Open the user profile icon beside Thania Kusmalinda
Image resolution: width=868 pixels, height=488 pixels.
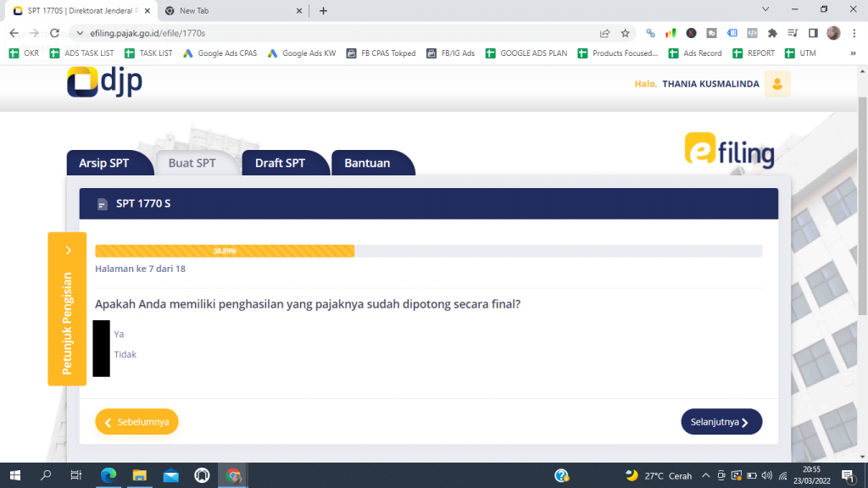pyautogui.click(x=776, y=84)
